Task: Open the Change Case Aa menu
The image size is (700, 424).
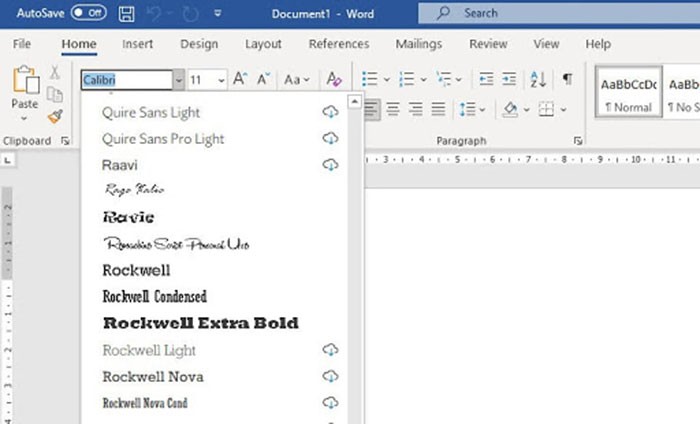Action: (x=296, y=80)
